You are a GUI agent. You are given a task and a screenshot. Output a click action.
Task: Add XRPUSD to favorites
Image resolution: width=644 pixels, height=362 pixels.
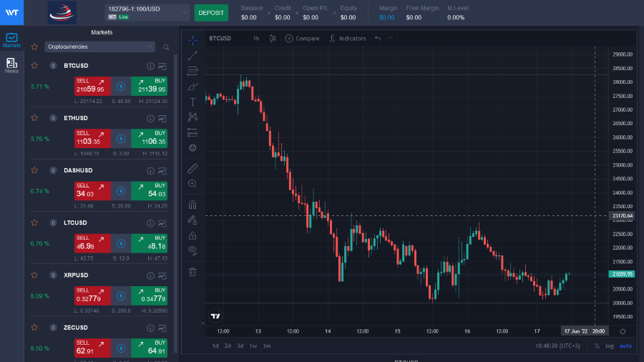(x=34, y=275)
